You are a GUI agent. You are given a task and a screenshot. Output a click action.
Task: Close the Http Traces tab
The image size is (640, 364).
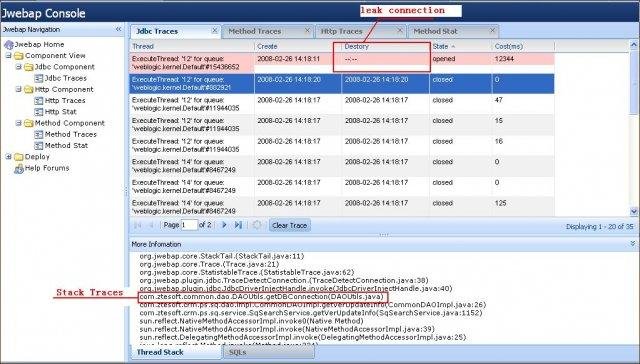coord(400,31)
